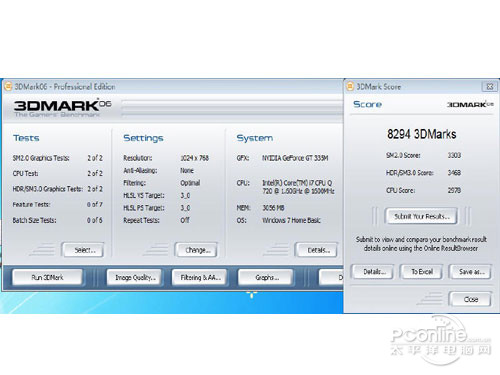Click the CPU Test label
The width and height of the screenshot is (500, 375).
tap(25, 173)
